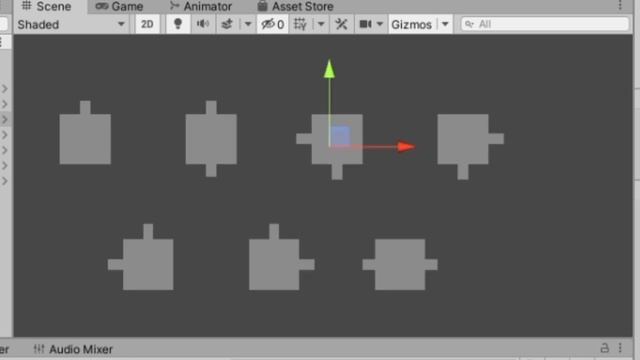The height and width of the screenshot is (360, 640).
Task: Toggle scene effects like skybox and fog
Action: click(x=227, y=24)
